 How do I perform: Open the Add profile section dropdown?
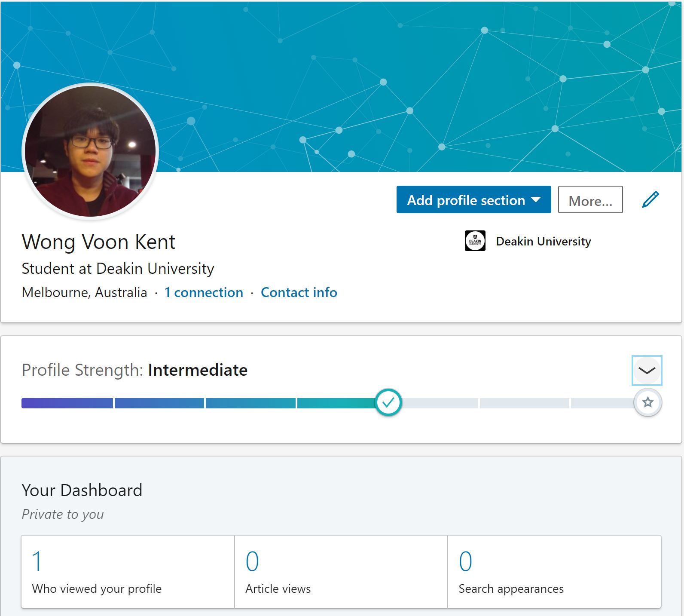click(473, 200)
